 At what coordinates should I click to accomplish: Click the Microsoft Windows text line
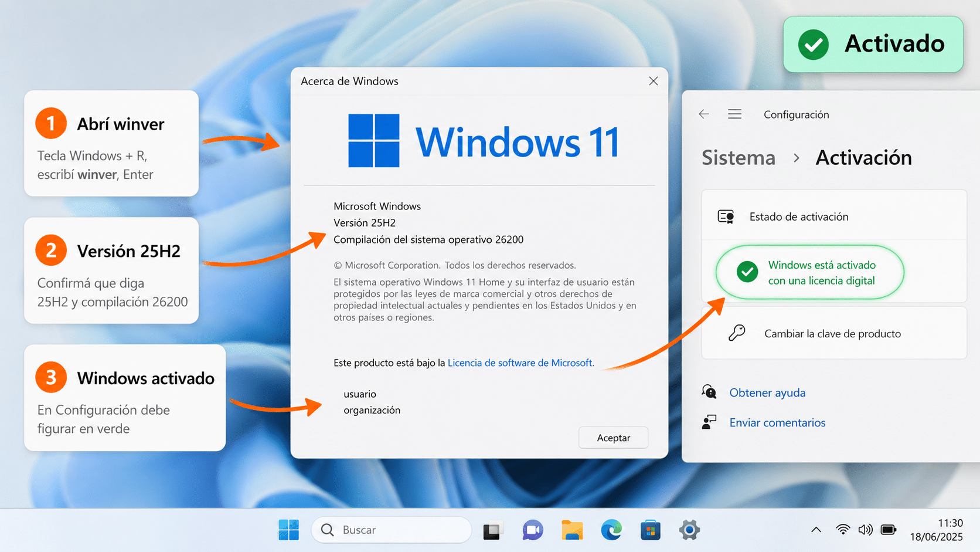(377, 206)
